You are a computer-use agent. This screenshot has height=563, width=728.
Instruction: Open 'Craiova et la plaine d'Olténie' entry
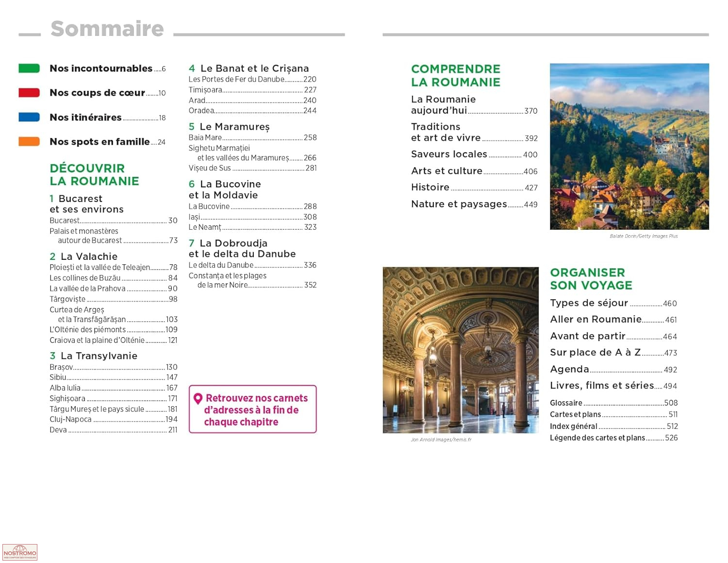tap(114, 341)
